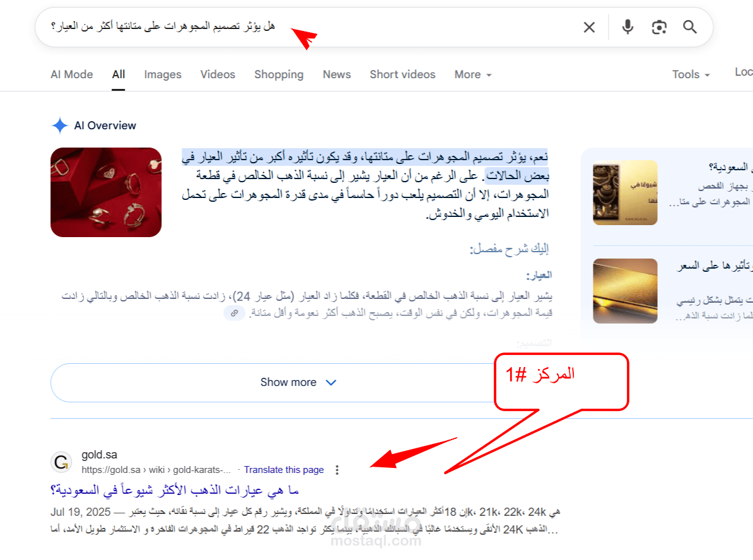The width and height of the screenshot is (753, 560).
Task: Open Google Lens image search icon
Action: (659, 27)
